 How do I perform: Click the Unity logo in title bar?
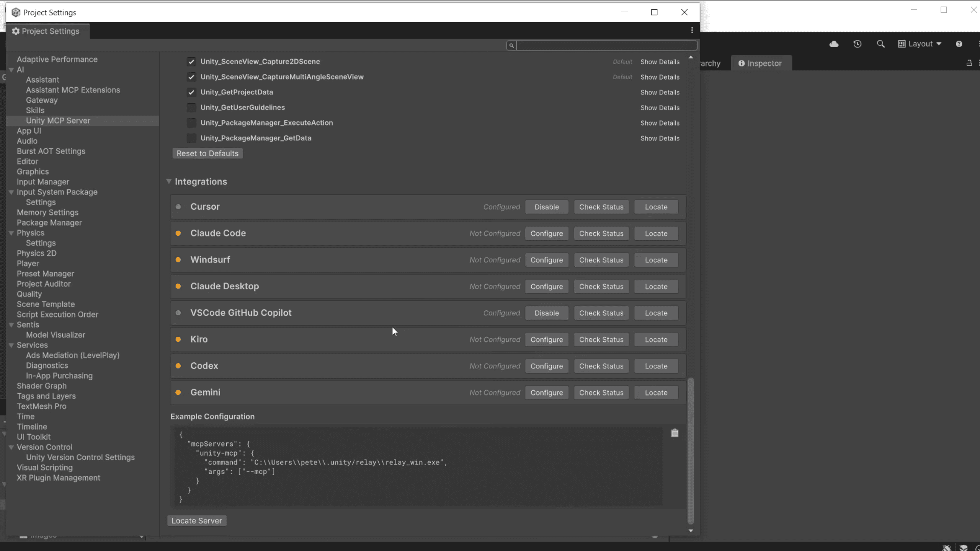click(16, 13)
